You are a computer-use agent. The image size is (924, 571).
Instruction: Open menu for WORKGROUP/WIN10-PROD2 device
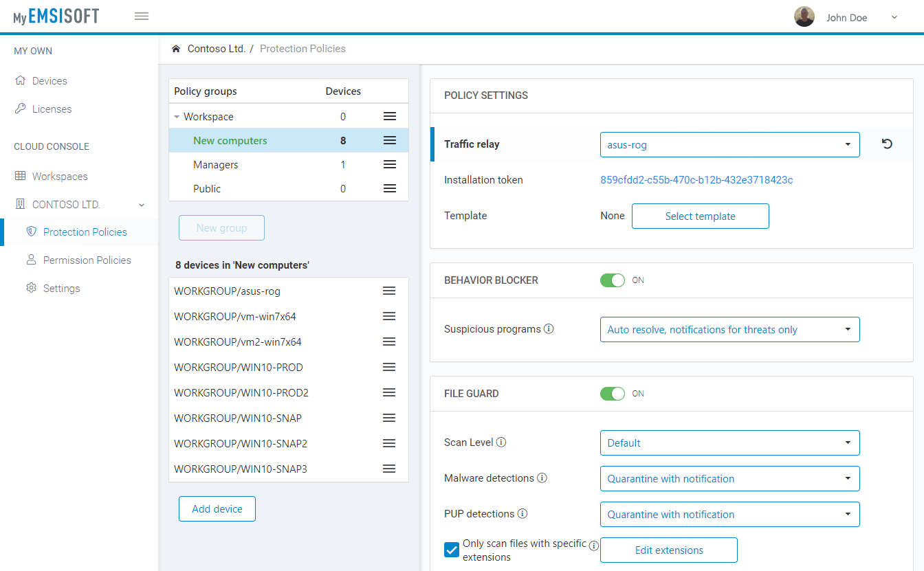[x=389, y=392]
